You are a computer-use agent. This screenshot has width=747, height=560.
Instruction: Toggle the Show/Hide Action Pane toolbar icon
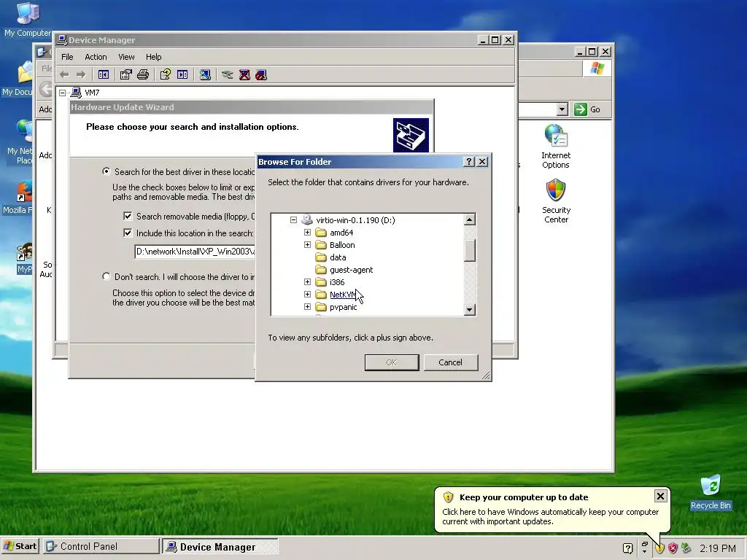182,75
